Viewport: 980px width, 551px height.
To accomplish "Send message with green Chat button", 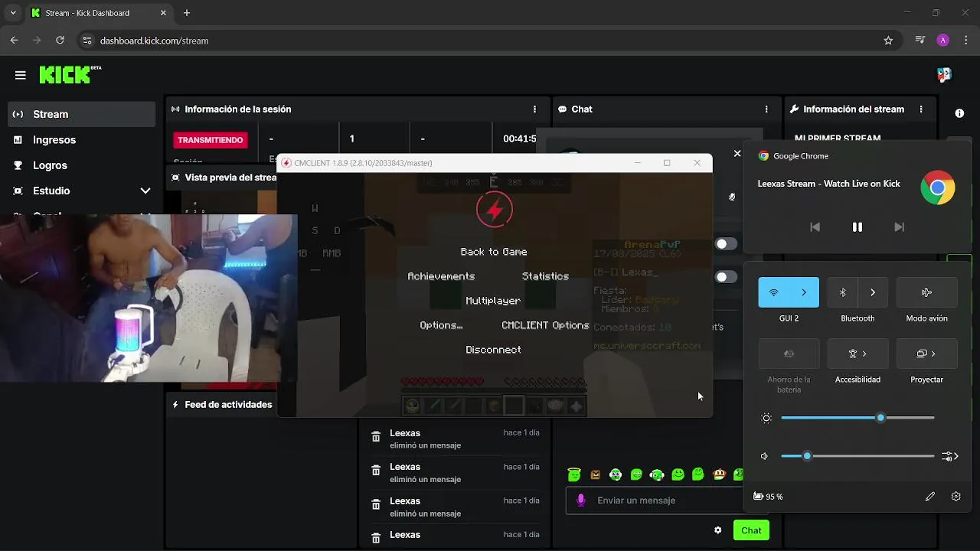I will pos(751,530).
